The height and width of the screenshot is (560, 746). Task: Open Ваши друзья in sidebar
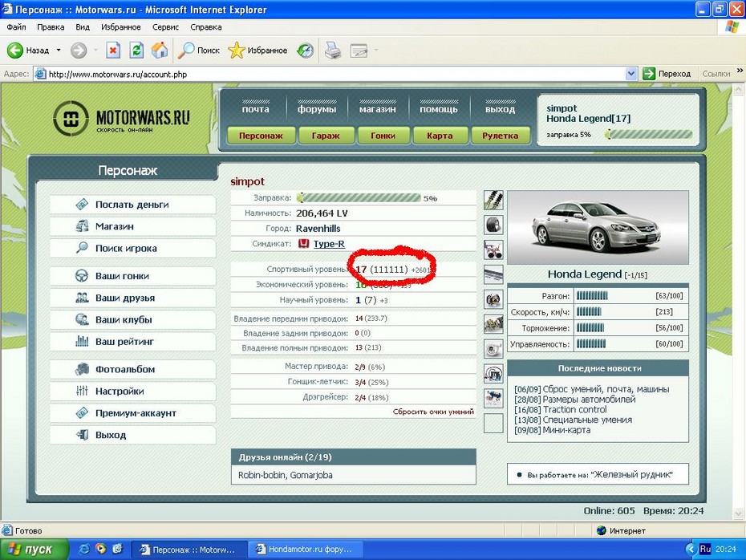132,298
